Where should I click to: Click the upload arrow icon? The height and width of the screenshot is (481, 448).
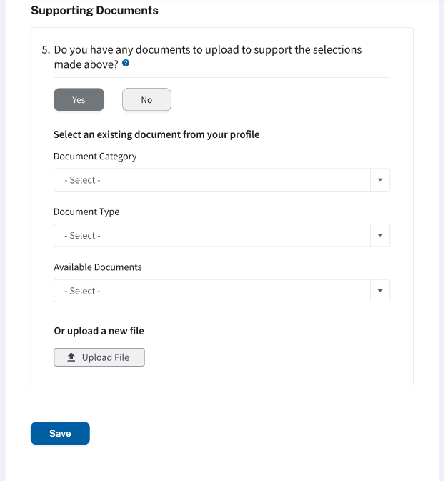click(71, 357)
